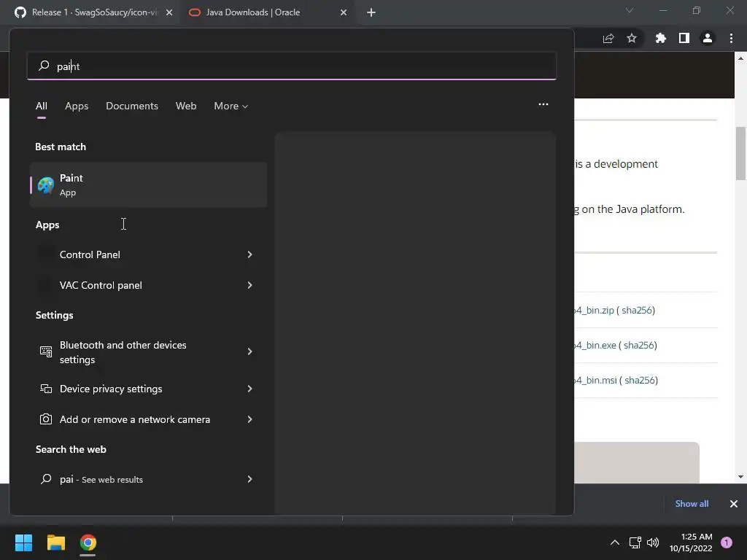
Task: Click the network camera icon
Action: [46, 419]
